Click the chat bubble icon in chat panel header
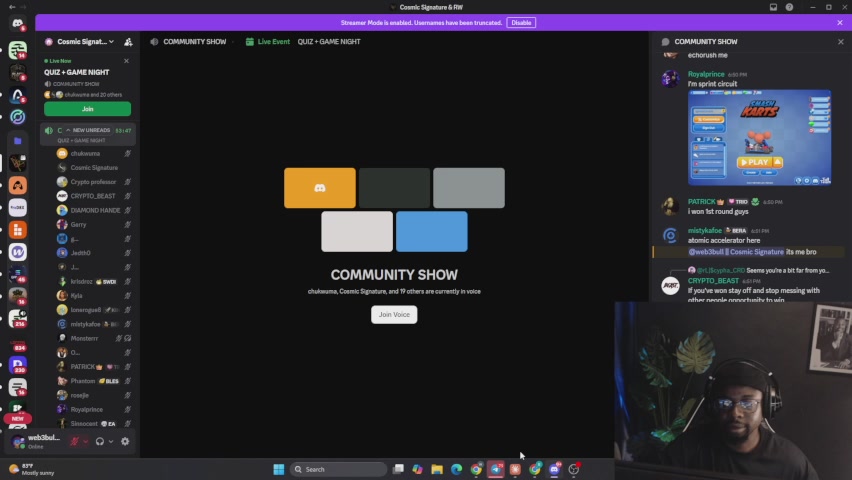852x480 pixels. coord(665,42)
